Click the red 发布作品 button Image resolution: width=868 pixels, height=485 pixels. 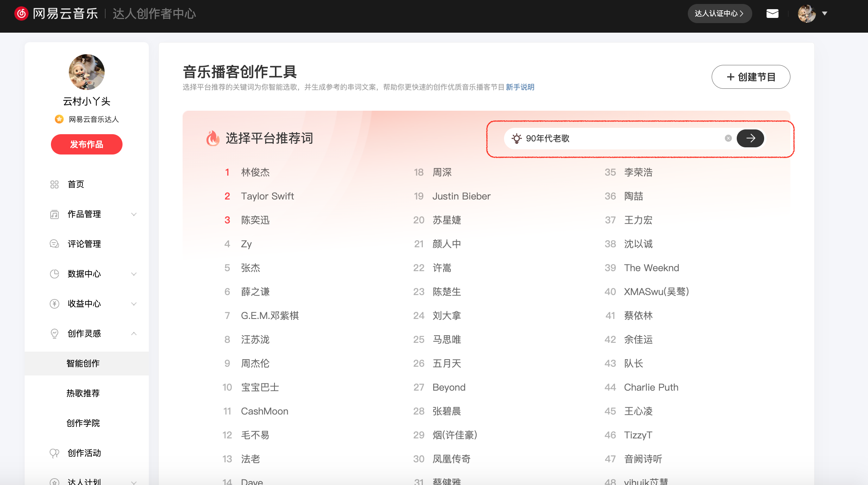tap(87, 144)
